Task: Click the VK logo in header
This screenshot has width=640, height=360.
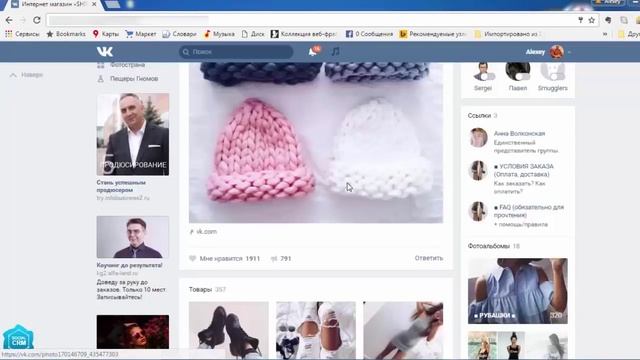Action: pyautogui.click(x=105, y=51)
